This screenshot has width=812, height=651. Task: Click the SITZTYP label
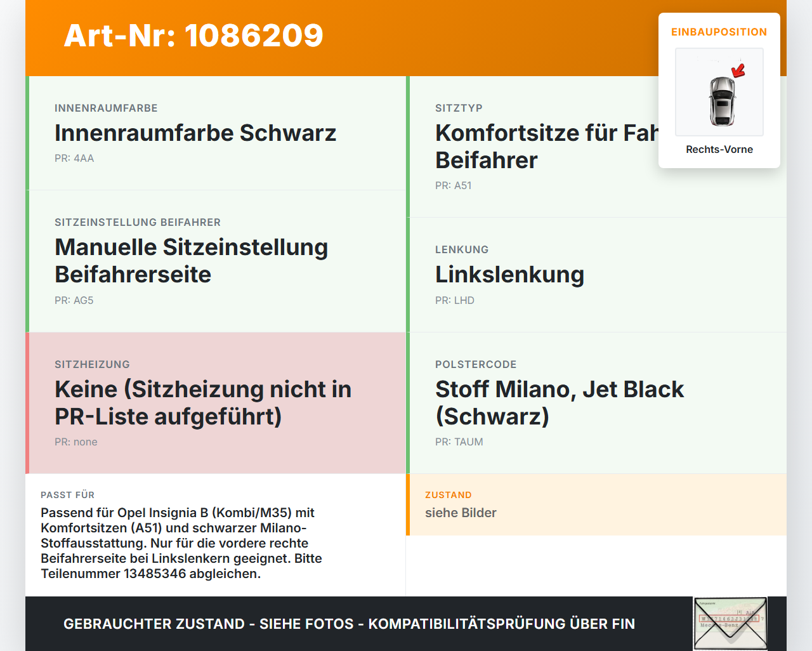point(459,109)
